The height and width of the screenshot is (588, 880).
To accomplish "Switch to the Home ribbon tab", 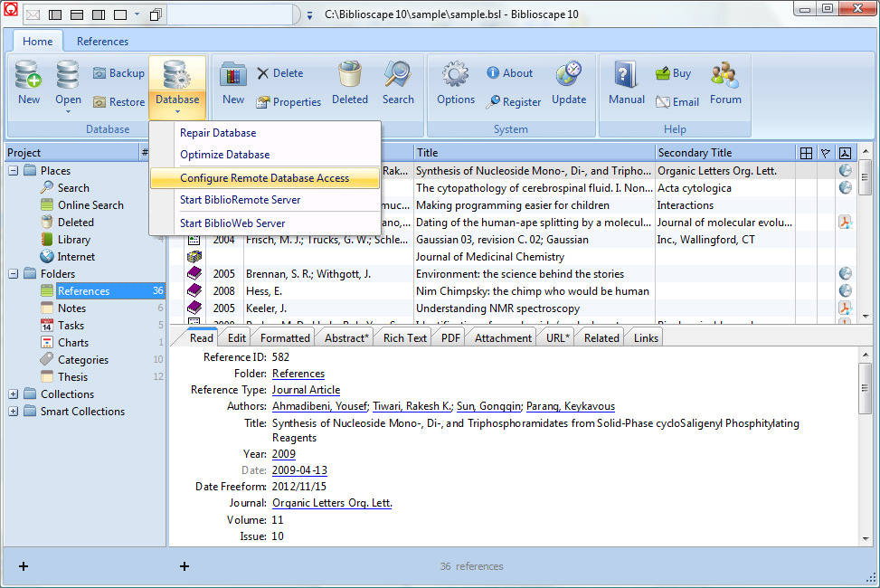I will click(38, 41).
